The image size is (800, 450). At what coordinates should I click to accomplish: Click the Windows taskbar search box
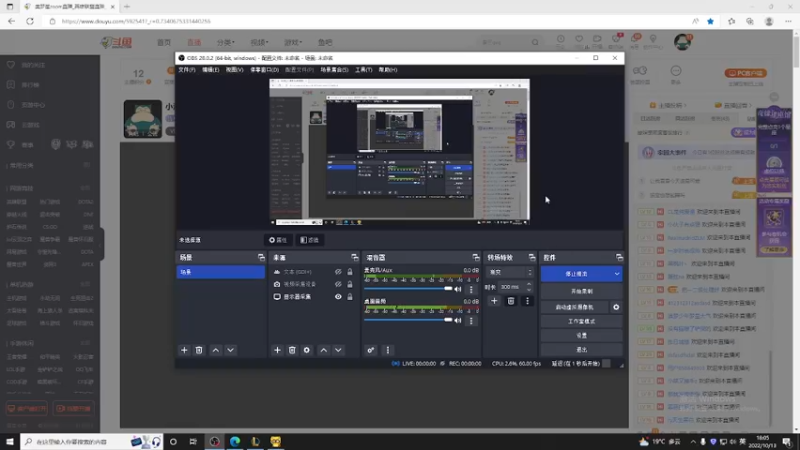(92, 441)
